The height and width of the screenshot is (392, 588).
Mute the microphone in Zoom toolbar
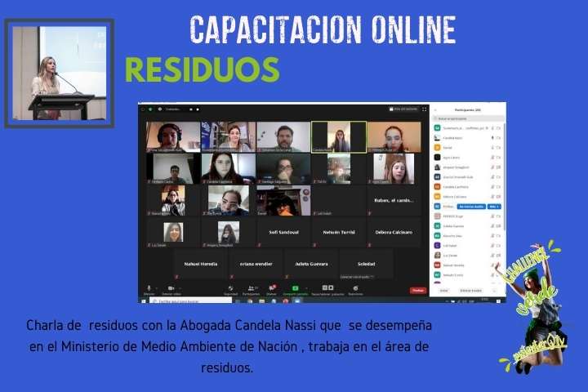click(x=149, y=288)
